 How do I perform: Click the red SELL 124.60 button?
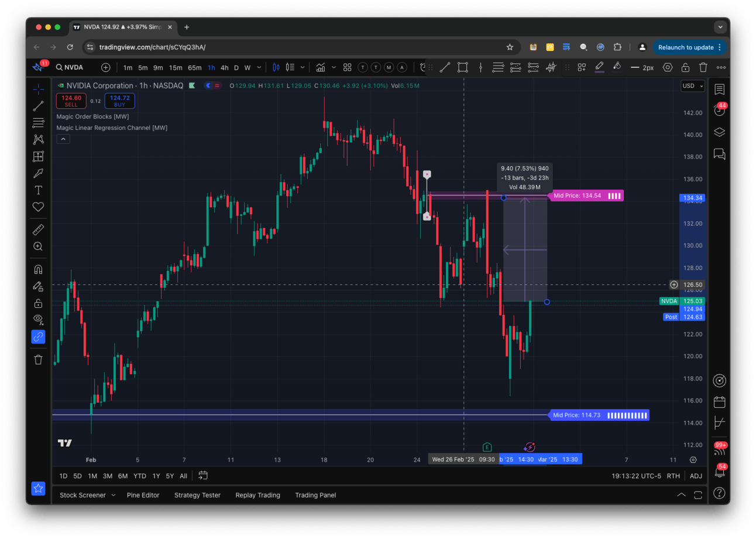(x=71, y=101)
